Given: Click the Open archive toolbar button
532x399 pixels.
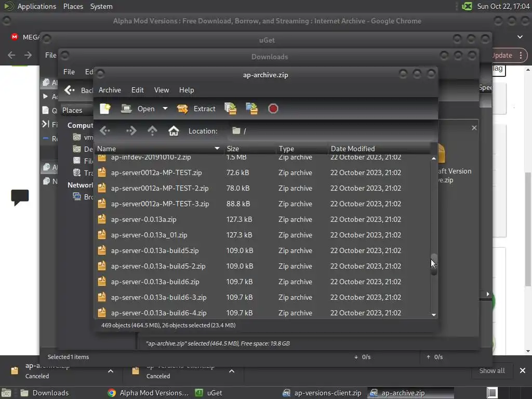Looking at the screenshot, I should pos(138,109).
